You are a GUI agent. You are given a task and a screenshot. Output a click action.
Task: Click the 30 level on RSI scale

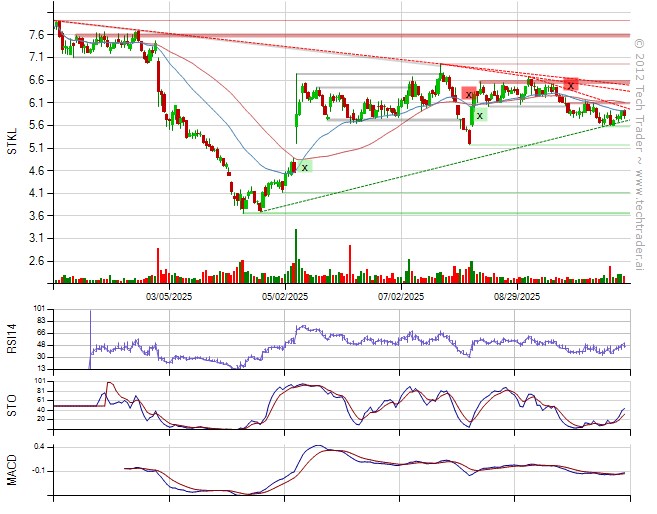40,356
